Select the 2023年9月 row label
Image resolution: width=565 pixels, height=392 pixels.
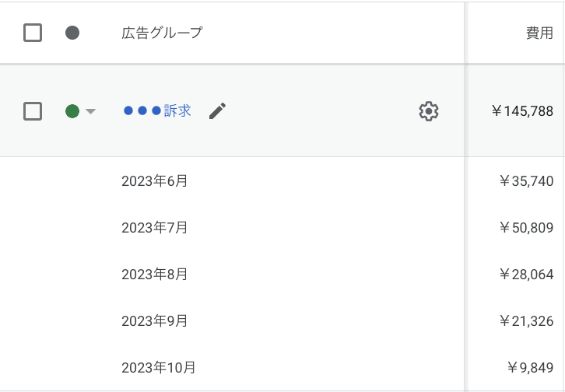tap(154, 320)
